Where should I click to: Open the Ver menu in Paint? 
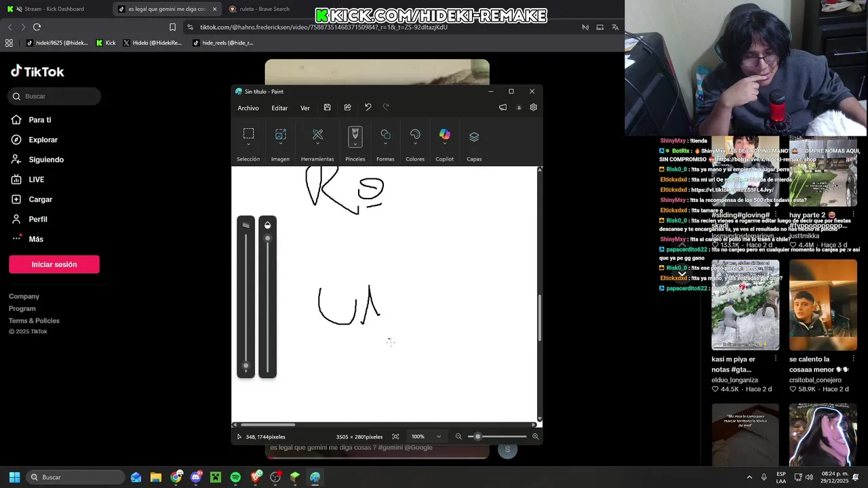(x=305, y=108)
